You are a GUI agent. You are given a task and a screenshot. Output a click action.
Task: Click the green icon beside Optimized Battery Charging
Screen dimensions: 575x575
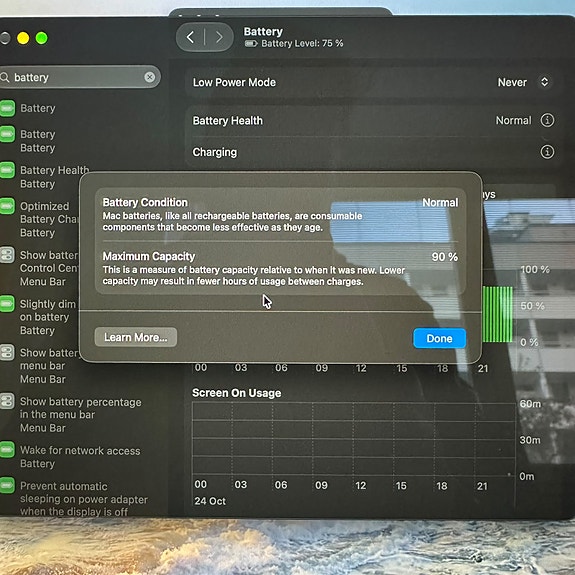(7, 206)
